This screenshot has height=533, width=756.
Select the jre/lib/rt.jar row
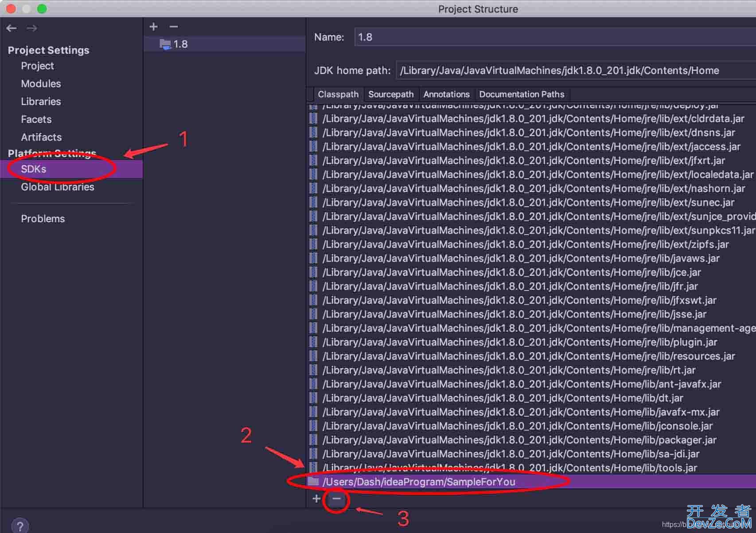pyautogui.click(x=532, y=370)
